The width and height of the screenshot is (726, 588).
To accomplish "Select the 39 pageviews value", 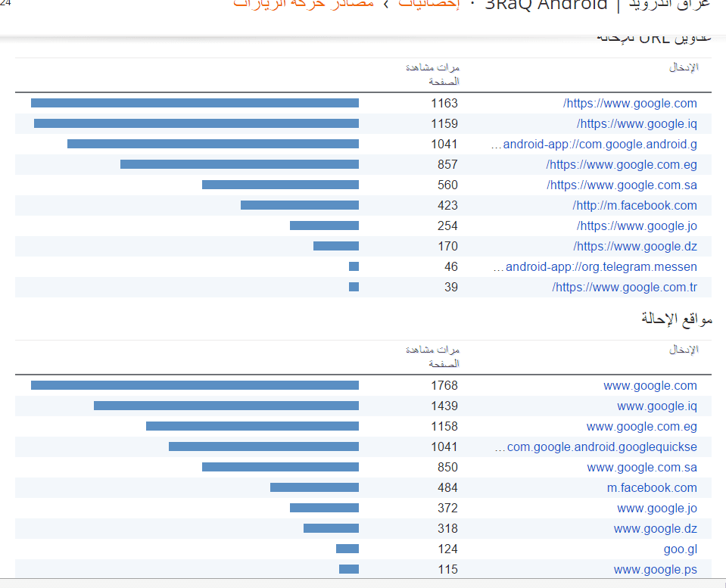I will (x=451, y=287).
